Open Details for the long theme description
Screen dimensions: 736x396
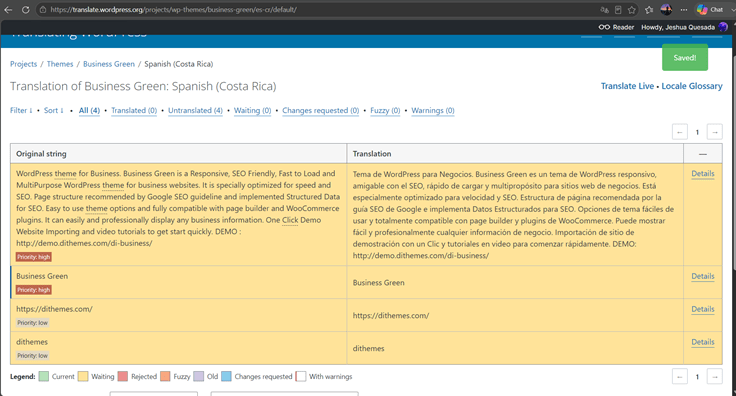(x=703, y=174)
